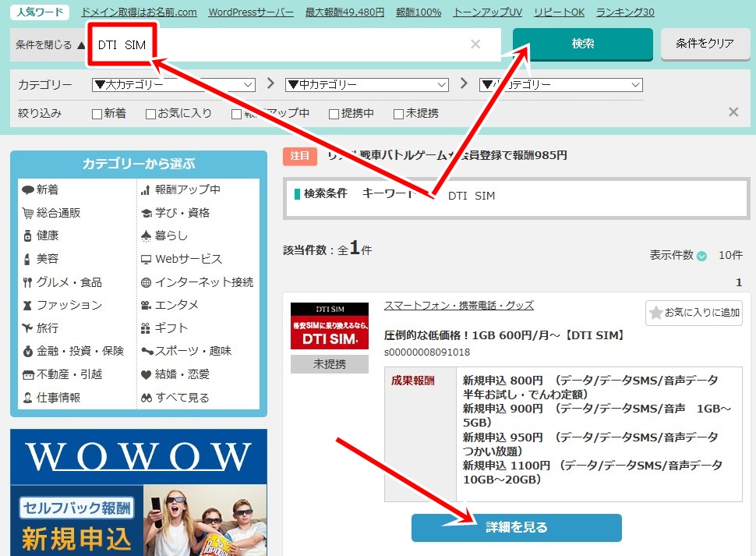
Task: Click the スポーツ・趣味 category icon
Action: click(x=147, y=351)
